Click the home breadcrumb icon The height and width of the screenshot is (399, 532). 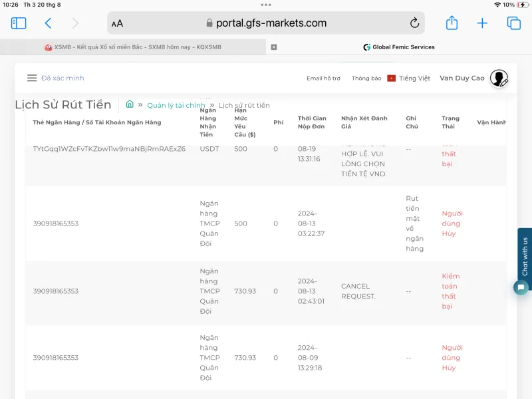click(130, 104)
